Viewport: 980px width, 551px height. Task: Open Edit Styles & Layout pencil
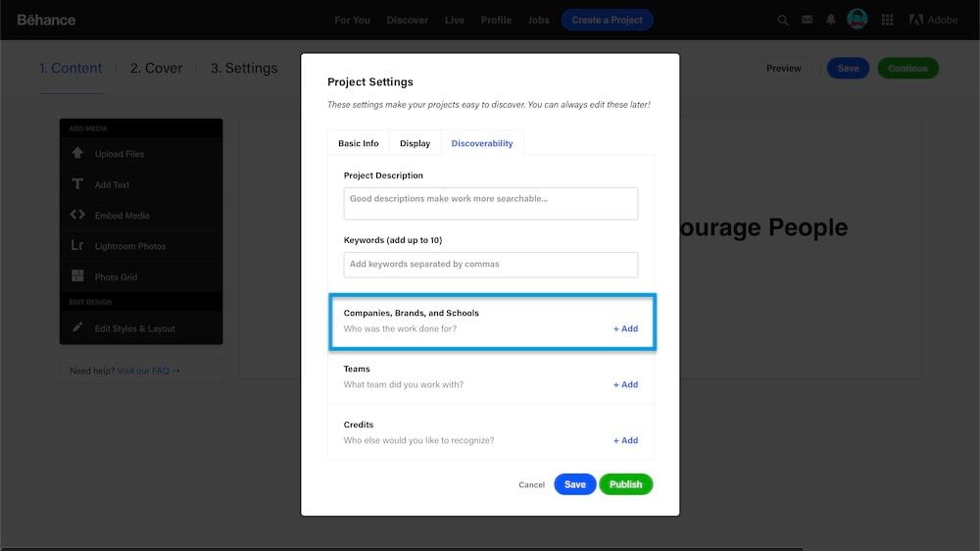(x=78, y=328)
